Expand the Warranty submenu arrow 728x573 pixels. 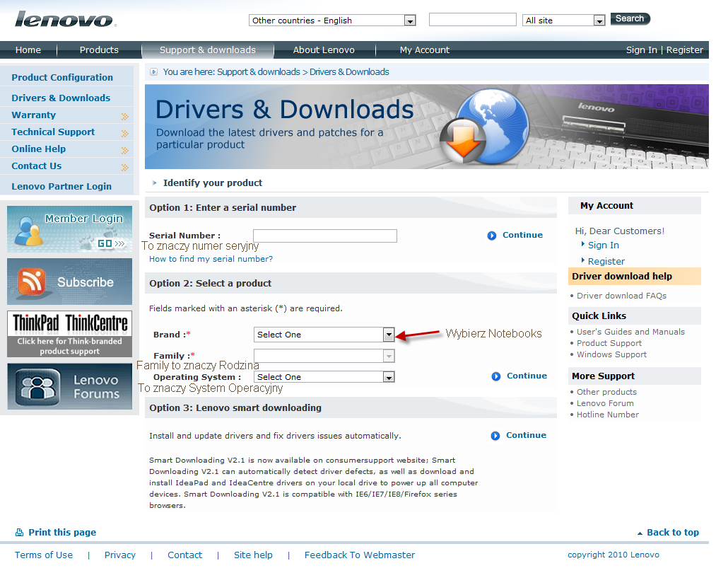125,116
